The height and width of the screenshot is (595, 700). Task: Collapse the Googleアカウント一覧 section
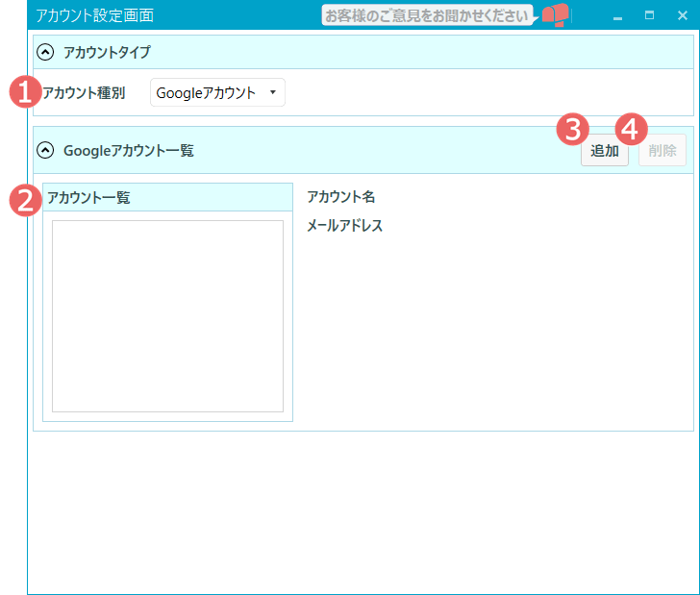point(45,150)
